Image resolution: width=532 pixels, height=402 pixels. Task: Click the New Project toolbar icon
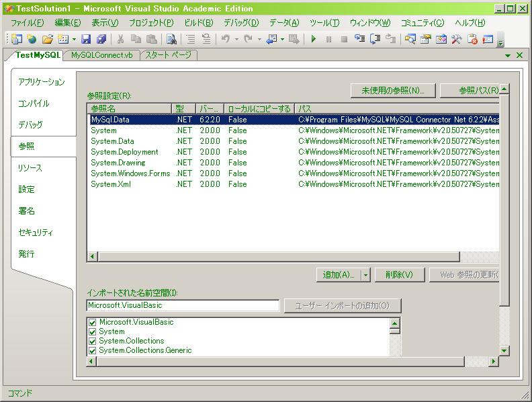pyautogui.click(x=16, y=39)
